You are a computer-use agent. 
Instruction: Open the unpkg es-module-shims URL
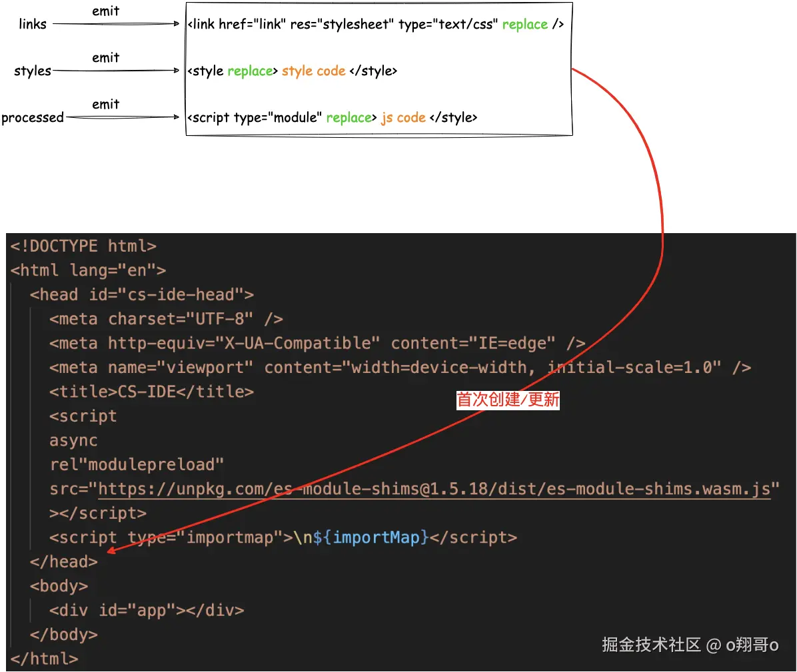[x=434, y=489]
